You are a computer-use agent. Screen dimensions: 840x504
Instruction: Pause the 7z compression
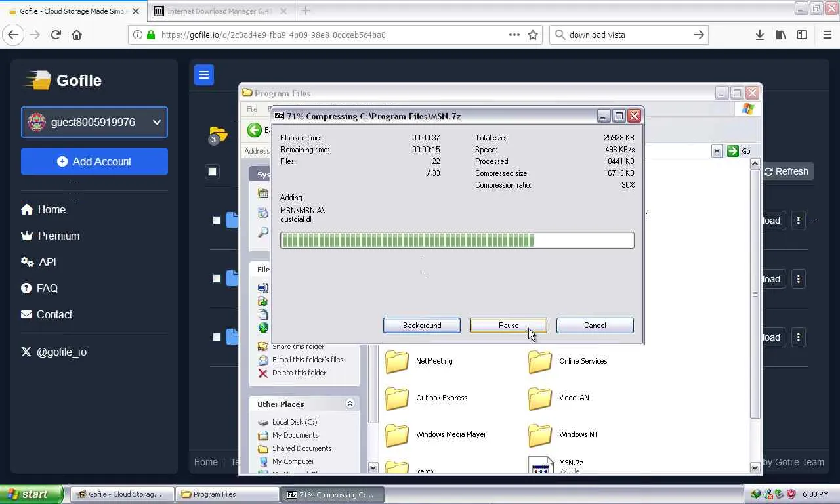(509, 325)
